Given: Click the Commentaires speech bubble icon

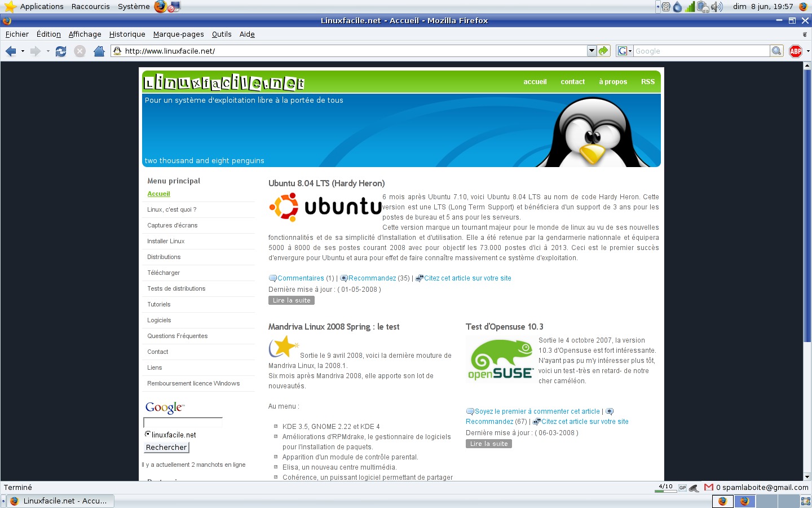Looking at the screenshot, I should click(273, 278).
